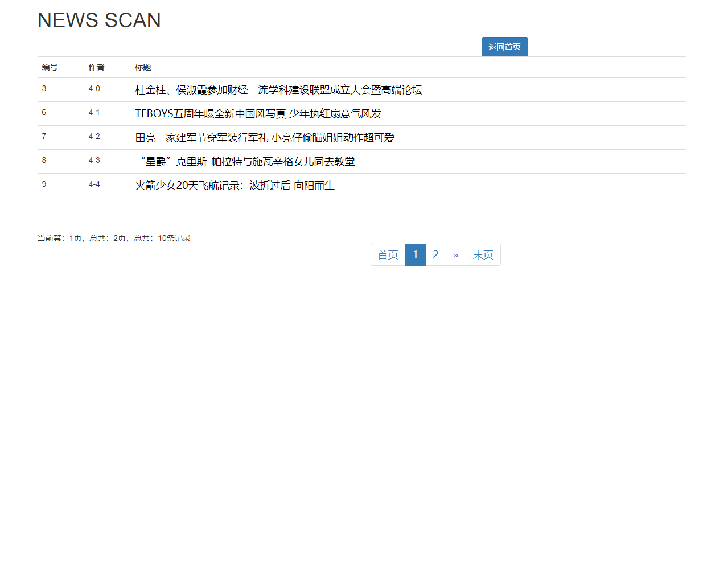The width and height of the screenshot is (728, 571).
Task: Go to 末页 last page
Action: tap(483, 254)
